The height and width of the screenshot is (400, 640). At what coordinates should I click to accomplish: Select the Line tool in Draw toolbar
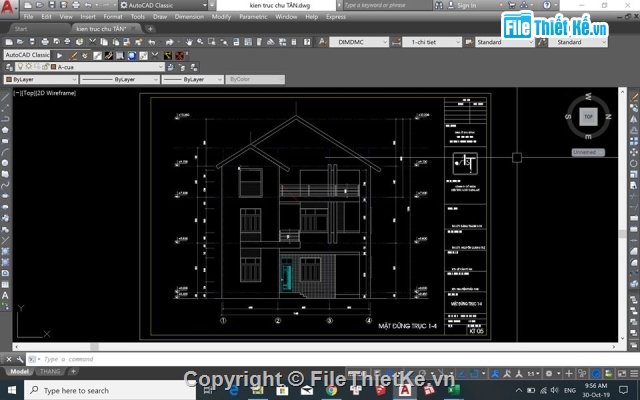(5, 97)
